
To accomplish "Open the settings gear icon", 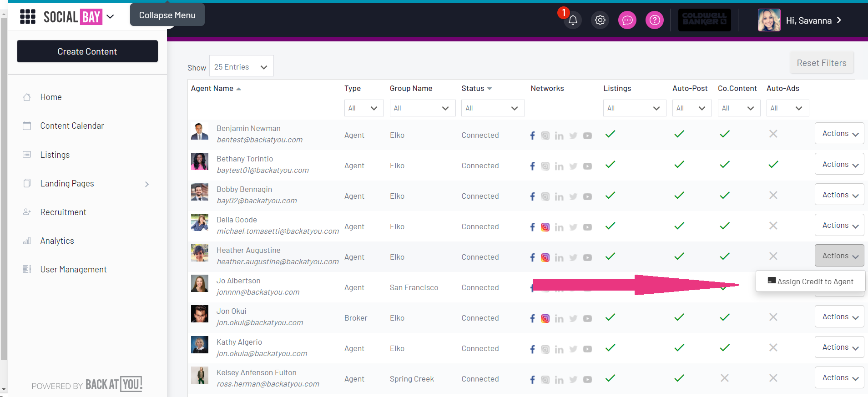I will point(600,20).
